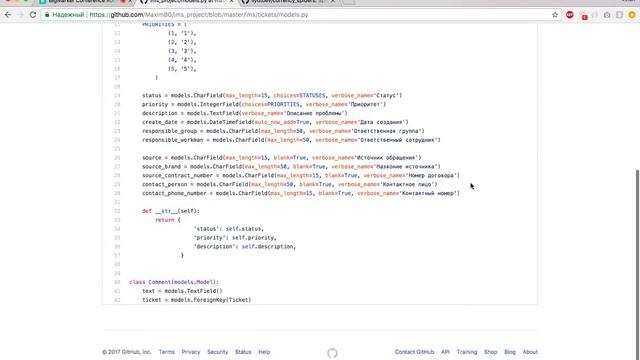Open the red AdBlock extension icon

(570, 15)
